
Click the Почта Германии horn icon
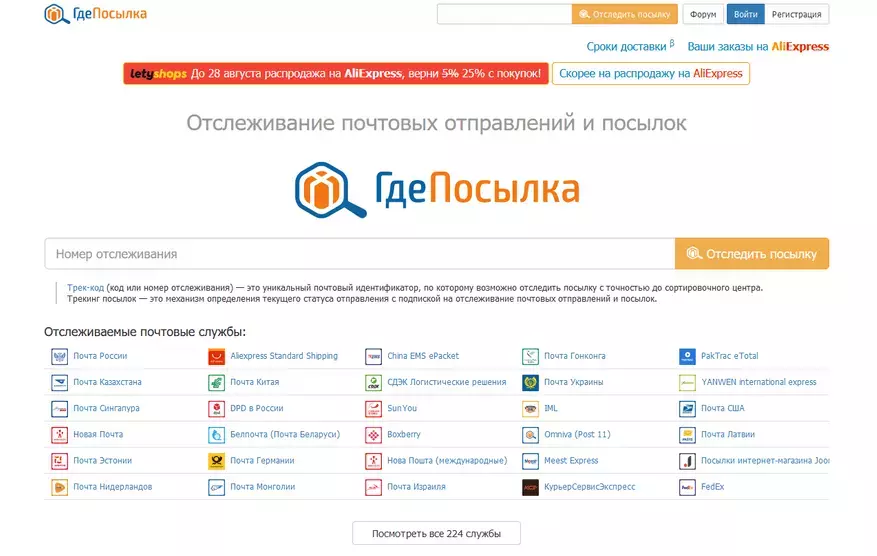216,461
